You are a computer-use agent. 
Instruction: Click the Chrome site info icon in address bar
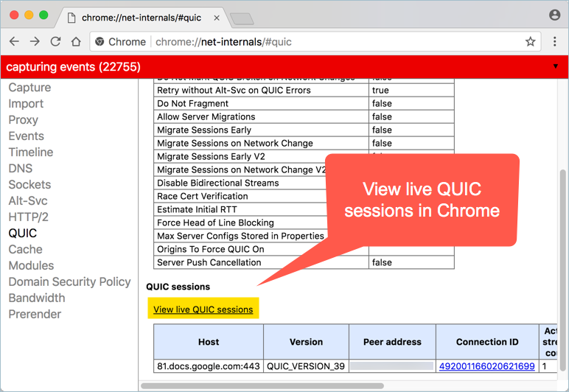point(100,42)
